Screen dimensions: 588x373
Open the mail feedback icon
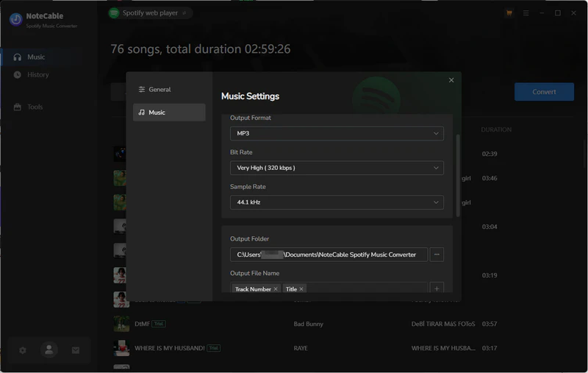[x=76, y=350]
